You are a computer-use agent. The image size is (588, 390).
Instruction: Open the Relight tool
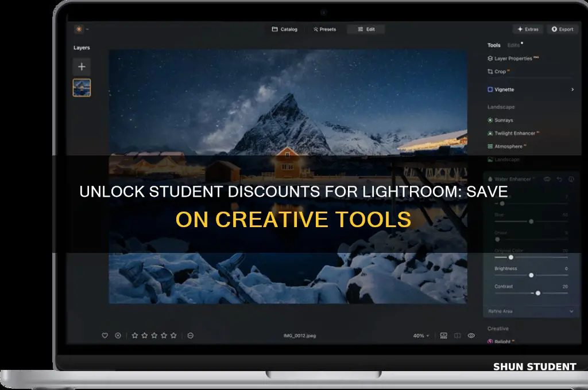tap(501, 341)
